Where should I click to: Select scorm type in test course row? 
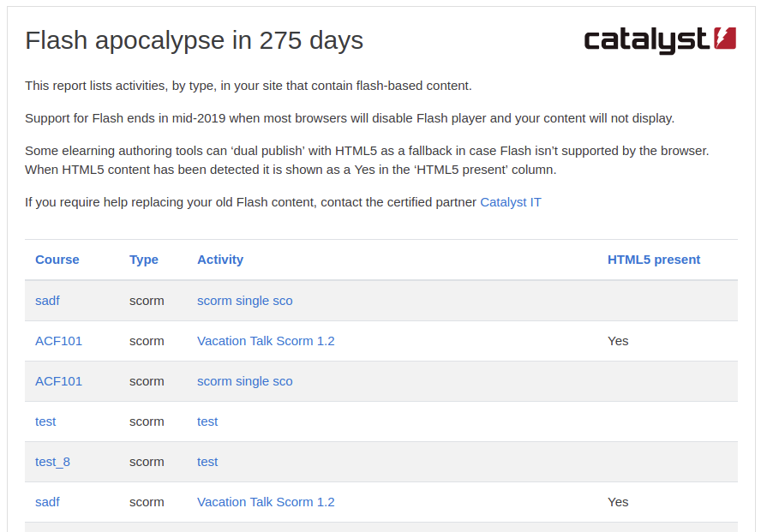147,421
